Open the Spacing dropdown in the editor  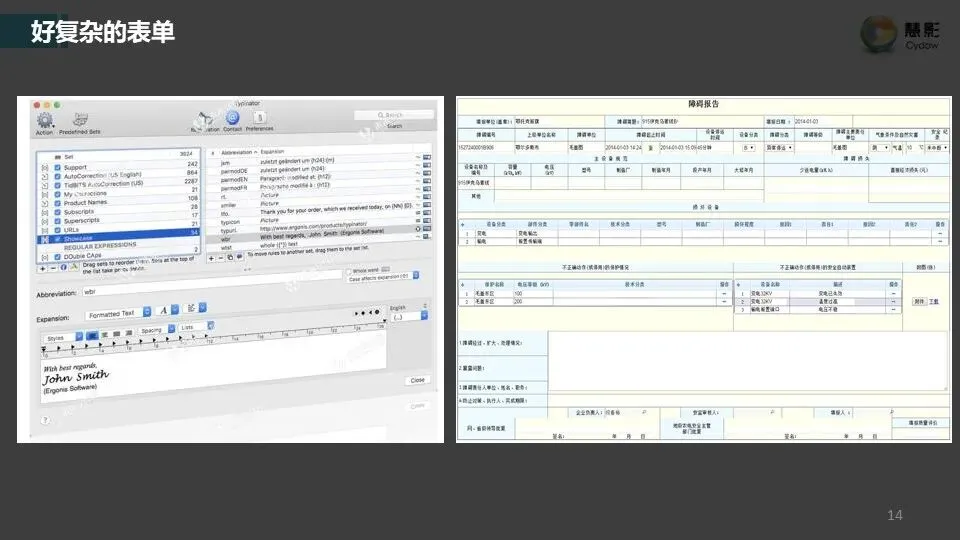point(157,330)
